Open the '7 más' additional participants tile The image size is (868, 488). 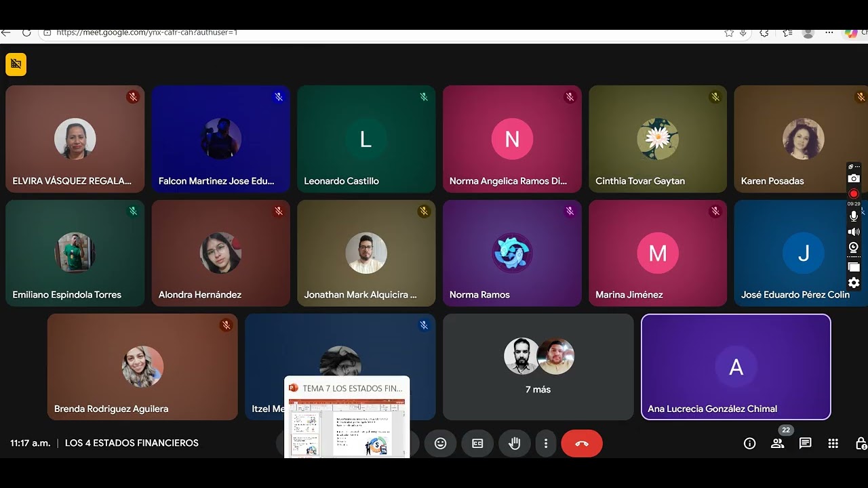[x=538, y=367]
